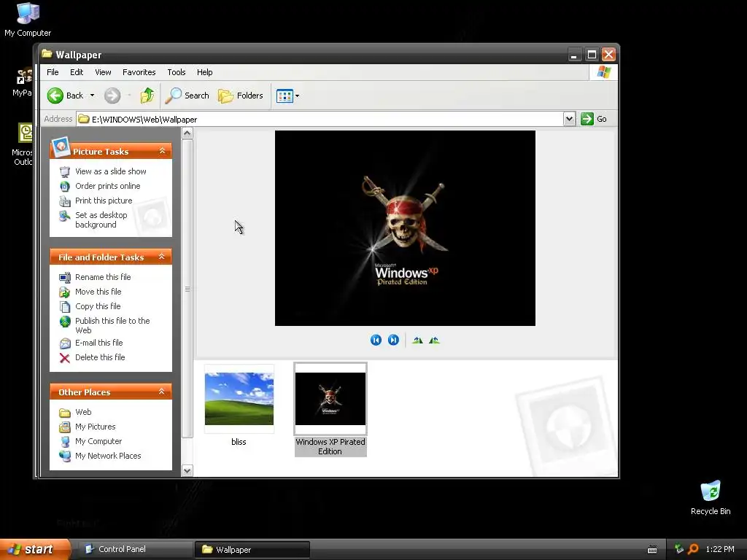Open the Views icon menu
Image resolution: width=747 pixels, height=560 pixels.
click(285, 96)
